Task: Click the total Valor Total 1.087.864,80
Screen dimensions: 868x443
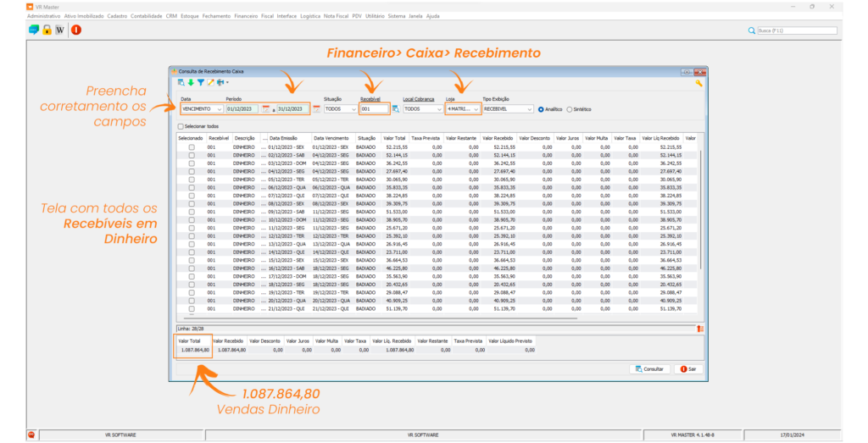Action: (x=195, y=350)
